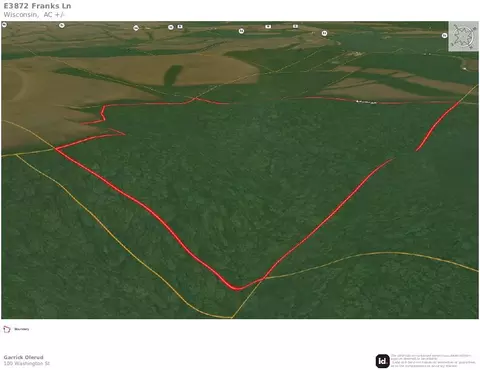
Task: Click the black id. logo icon
Action: tap(383, 361)
